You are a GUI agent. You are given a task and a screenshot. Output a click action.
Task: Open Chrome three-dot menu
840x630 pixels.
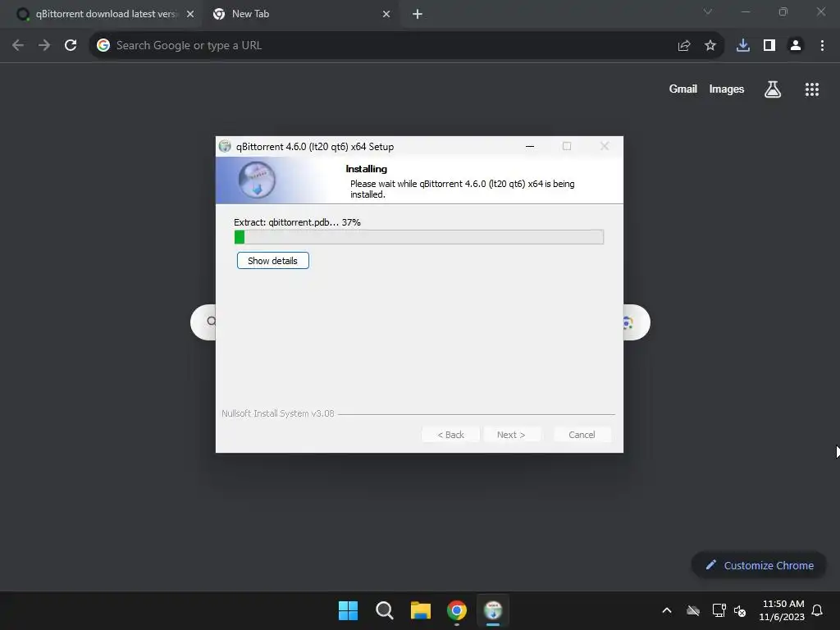(822, 46)
